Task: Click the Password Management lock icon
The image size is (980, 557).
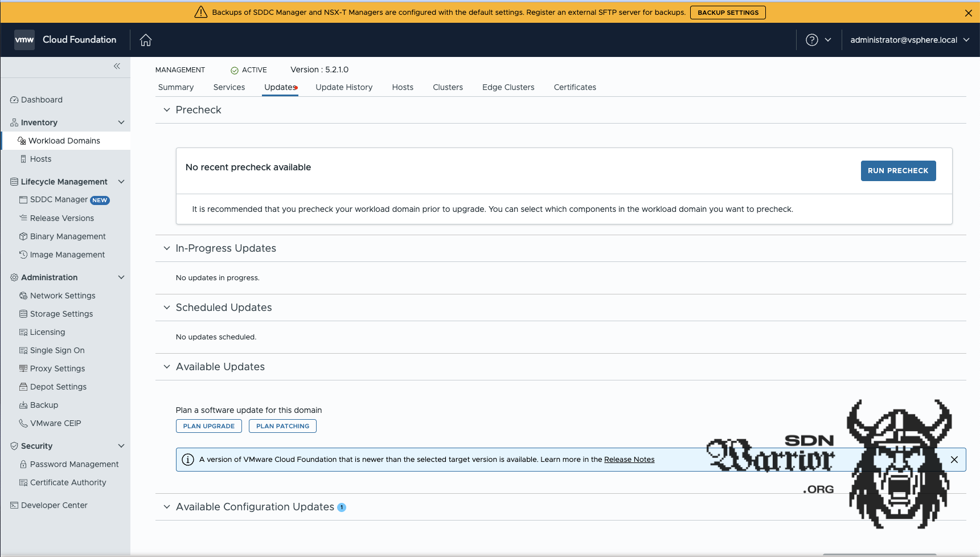Action: click(23, 464)
